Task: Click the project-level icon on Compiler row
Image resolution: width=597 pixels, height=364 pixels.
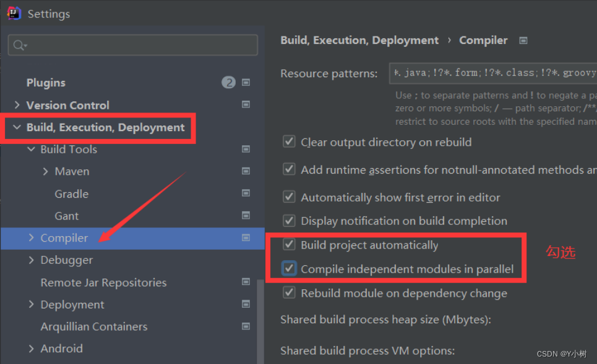Action: point(246,238)
